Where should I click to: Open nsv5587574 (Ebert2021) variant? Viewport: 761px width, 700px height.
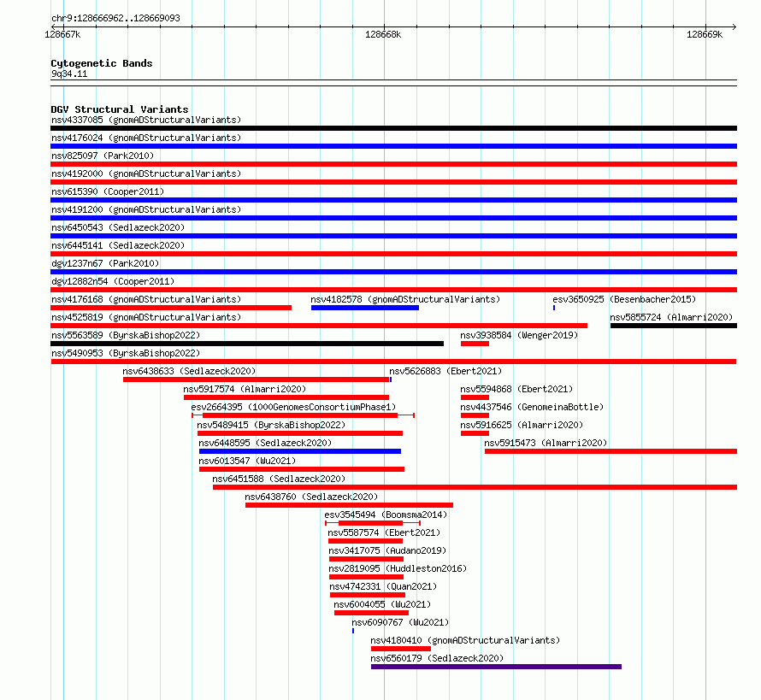(384, 532)
